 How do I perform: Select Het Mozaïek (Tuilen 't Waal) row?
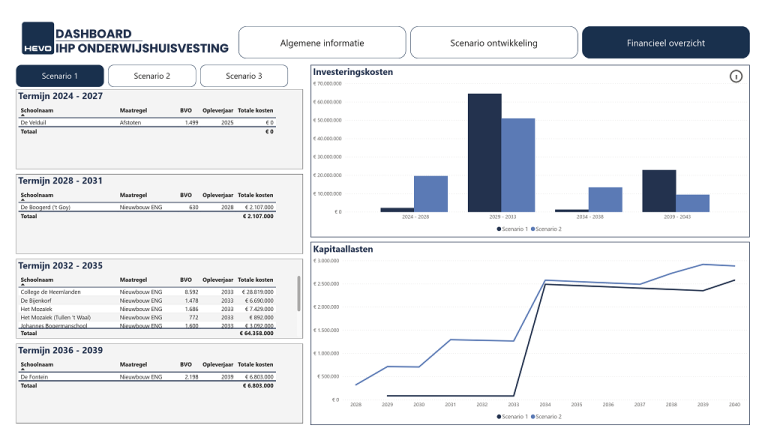click(147, 318)
